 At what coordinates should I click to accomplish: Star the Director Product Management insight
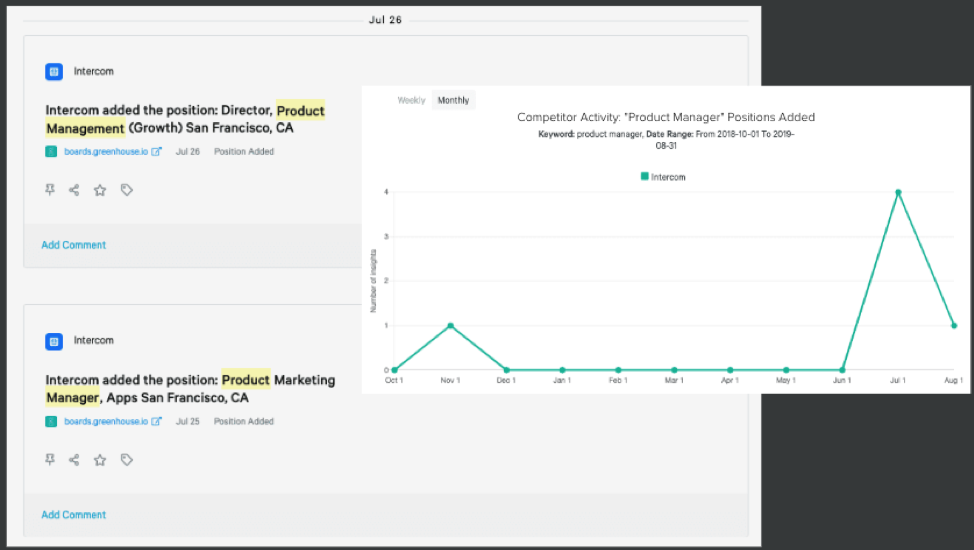[x=100, y=190]
